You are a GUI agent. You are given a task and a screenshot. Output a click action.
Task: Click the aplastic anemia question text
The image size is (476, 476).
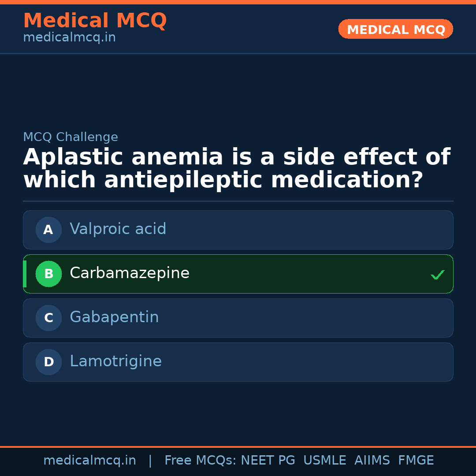236,169
